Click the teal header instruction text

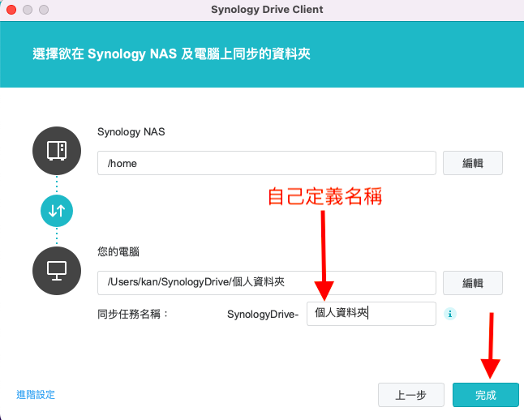point(171,54)
